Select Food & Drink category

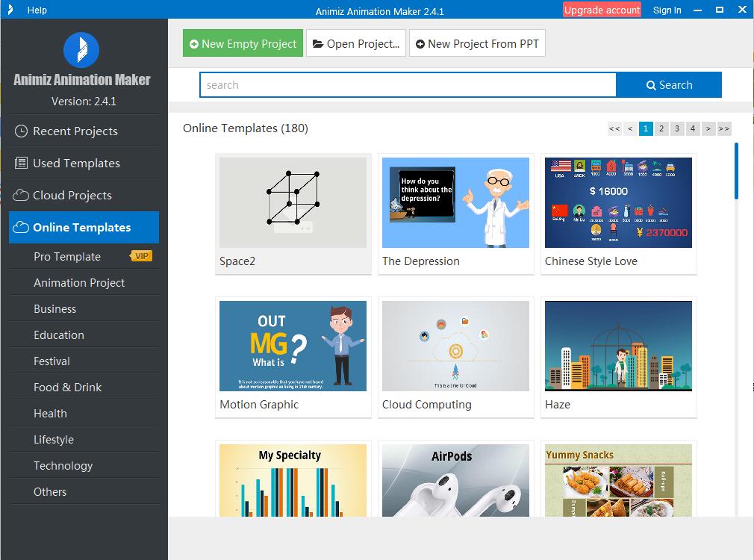point(84,388)
